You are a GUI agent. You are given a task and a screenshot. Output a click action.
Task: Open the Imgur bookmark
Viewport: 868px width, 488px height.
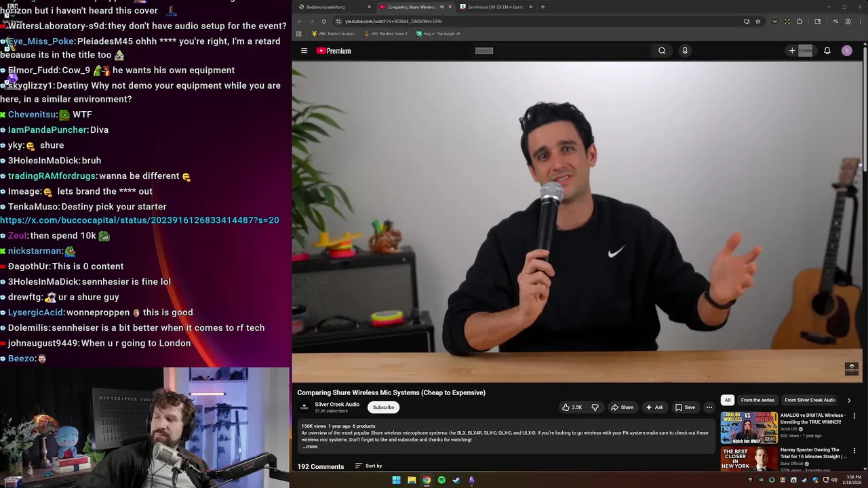[x=439, y=34]
